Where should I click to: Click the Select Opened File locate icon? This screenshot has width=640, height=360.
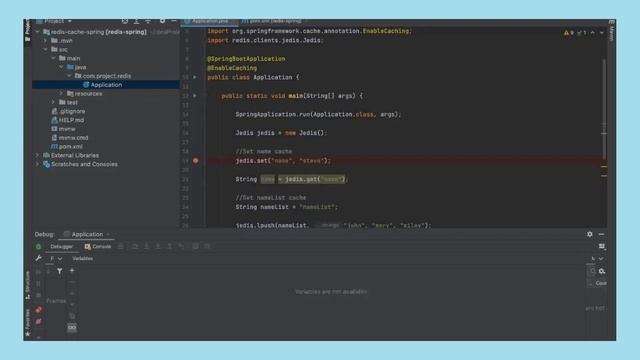coord(124,21)
